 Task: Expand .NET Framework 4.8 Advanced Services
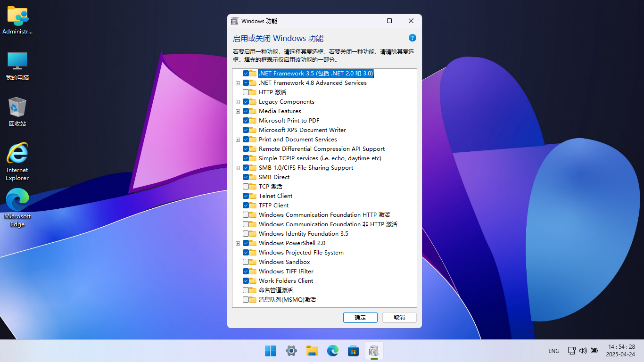click(x=238, y=83)
